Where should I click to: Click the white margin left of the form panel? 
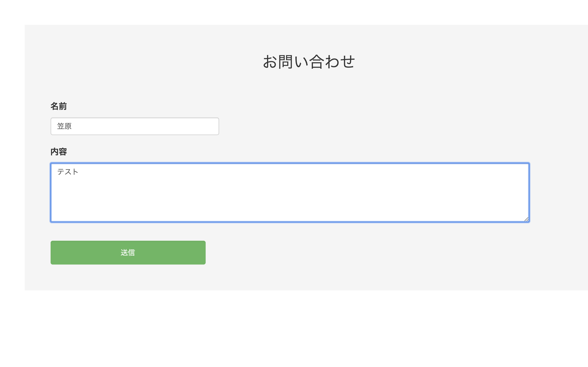[x=12, y=158]
